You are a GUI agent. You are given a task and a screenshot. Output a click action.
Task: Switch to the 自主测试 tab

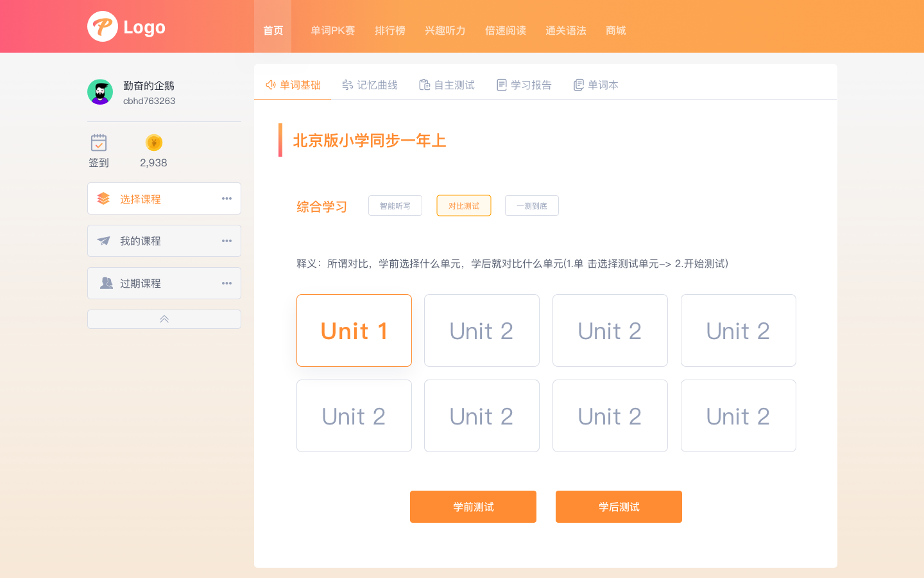click(x=447, y=85)
